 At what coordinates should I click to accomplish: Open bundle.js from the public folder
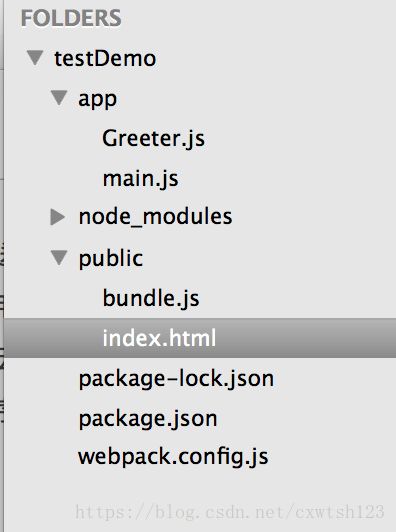[x=151, y=299]
